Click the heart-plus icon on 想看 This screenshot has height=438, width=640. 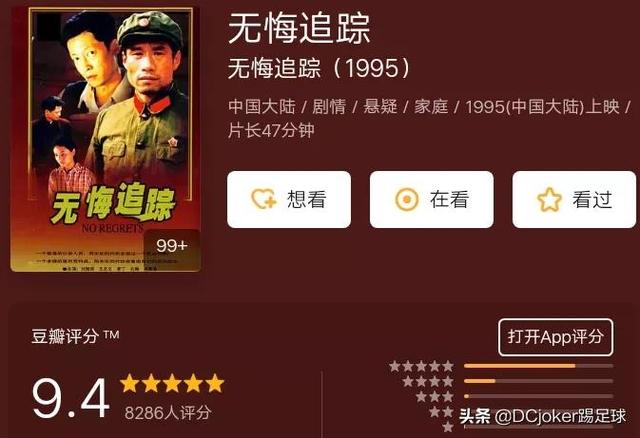(x=264, y=200)
